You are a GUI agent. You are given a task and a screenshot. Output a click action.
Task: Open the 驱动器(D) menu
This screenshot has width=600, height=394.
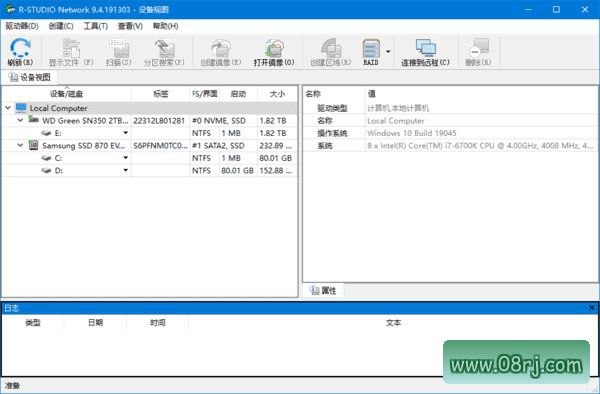[22, 26]
